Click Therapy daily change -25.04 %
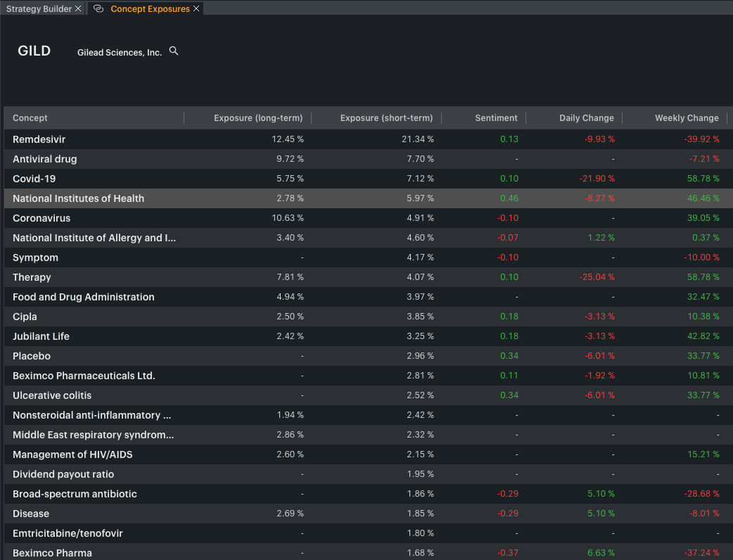733x560 pixels. coord(597,277)
